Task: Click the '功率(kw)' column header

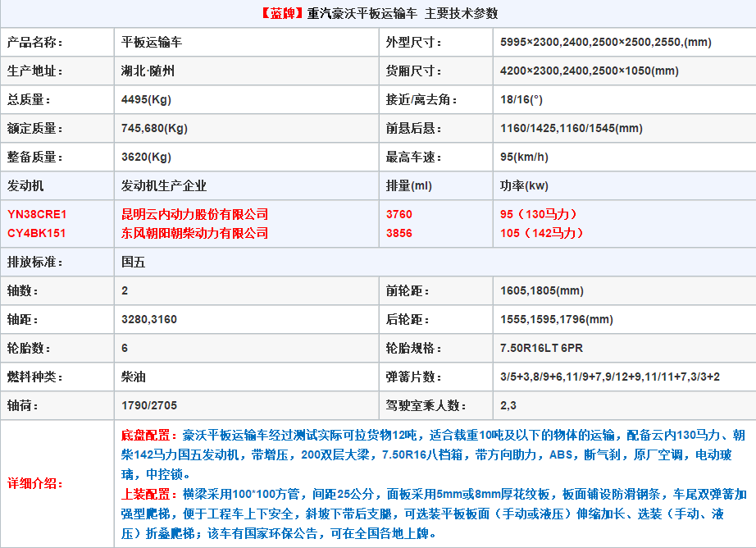Action: 524,185
